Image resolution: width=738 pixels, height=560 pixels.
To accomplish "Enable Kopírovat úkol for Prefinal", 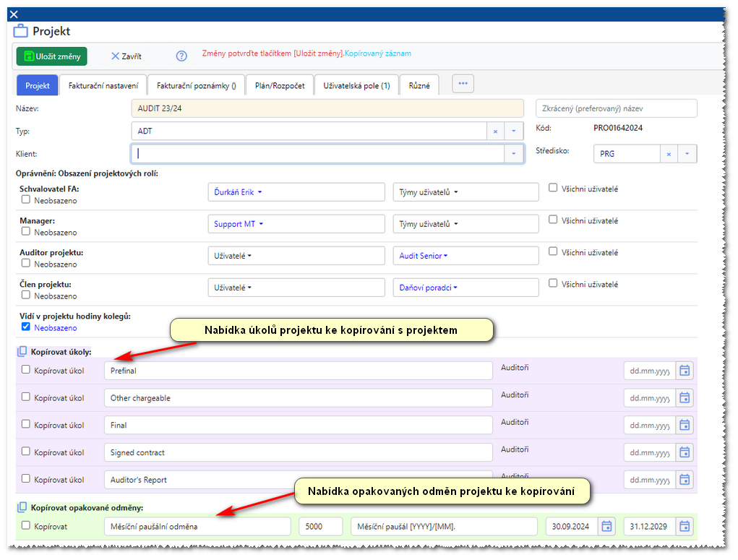I will click(x=26, y=369).
